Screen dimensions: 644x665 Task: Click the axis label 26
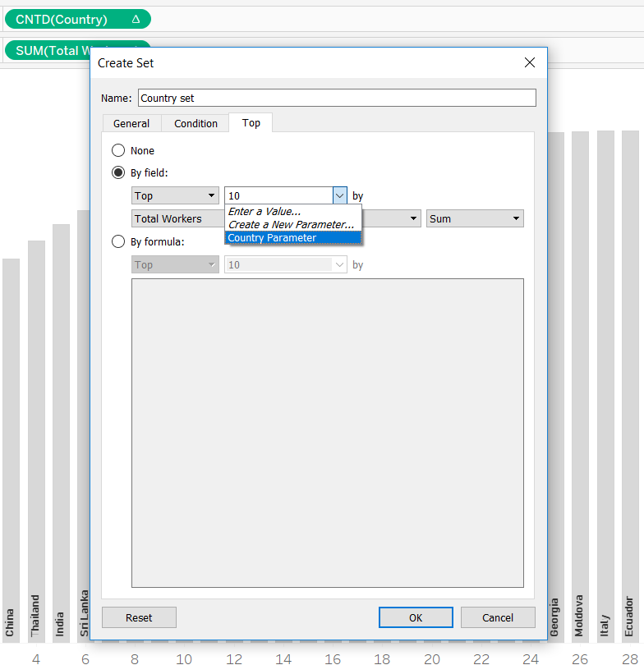point(580,658)
